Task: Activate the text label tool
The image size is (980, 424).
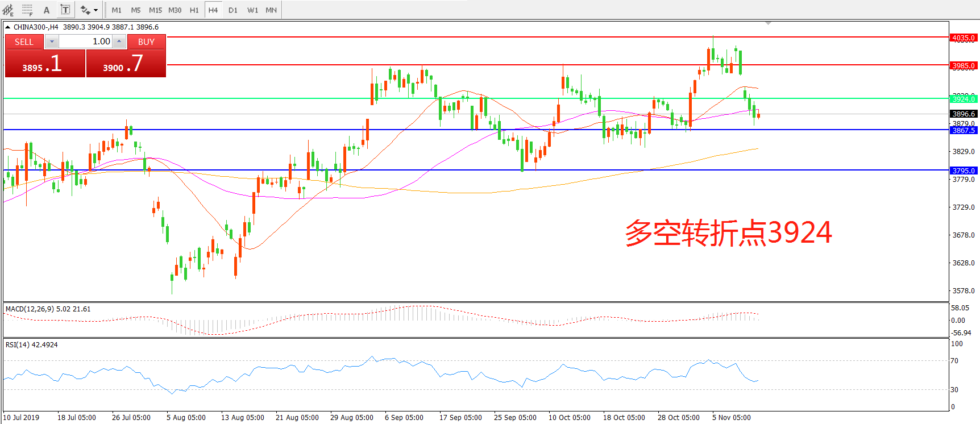Action: tap(65, 10)
